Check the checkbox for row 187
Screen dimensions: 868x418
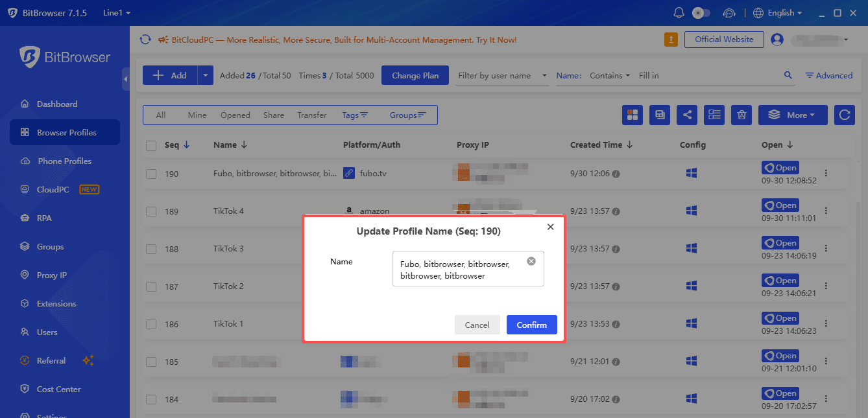[151, 286]
